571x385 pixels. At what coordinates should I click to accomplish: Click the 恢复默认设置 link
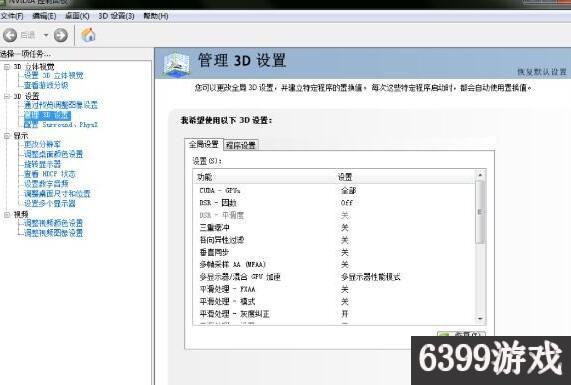point(542,72)
